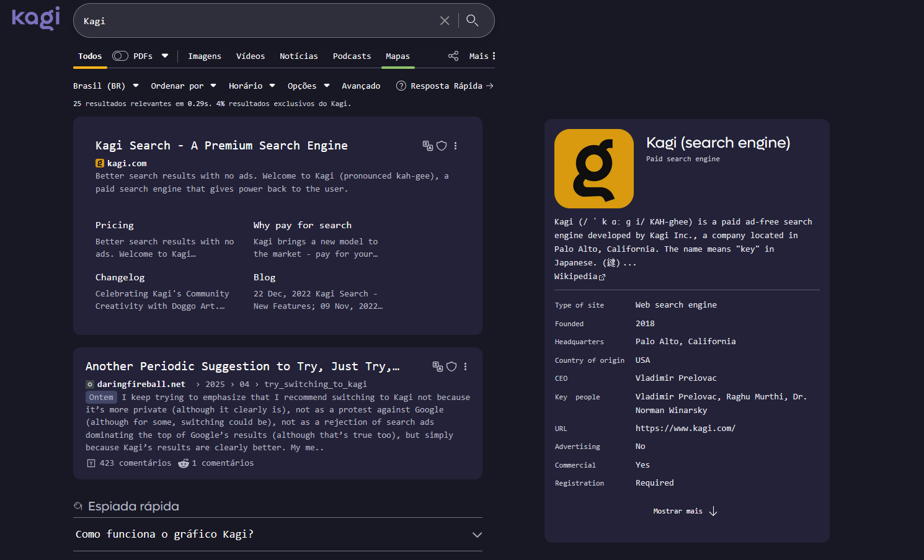Open the Brasil (BR) region dropdown
Image resolution: width=924 pixels, height=560 pixels.
coord(106,86)
